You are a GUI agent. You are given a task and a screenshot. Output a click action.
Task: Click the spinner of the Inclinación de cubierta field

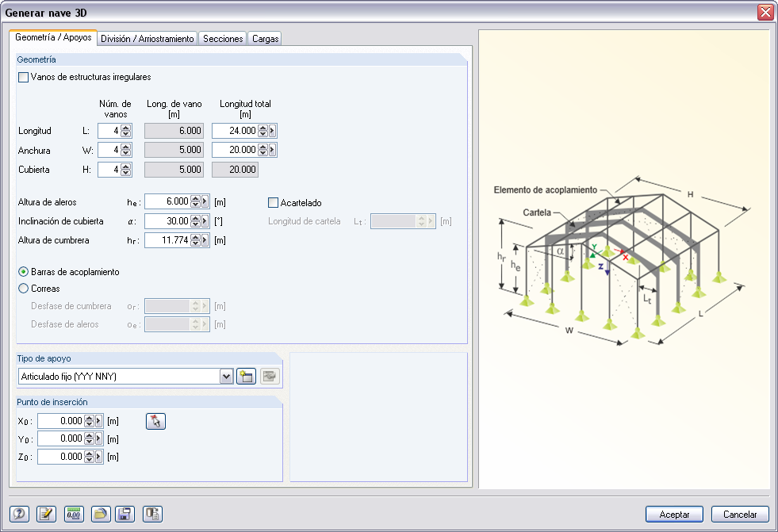[196, 221]
